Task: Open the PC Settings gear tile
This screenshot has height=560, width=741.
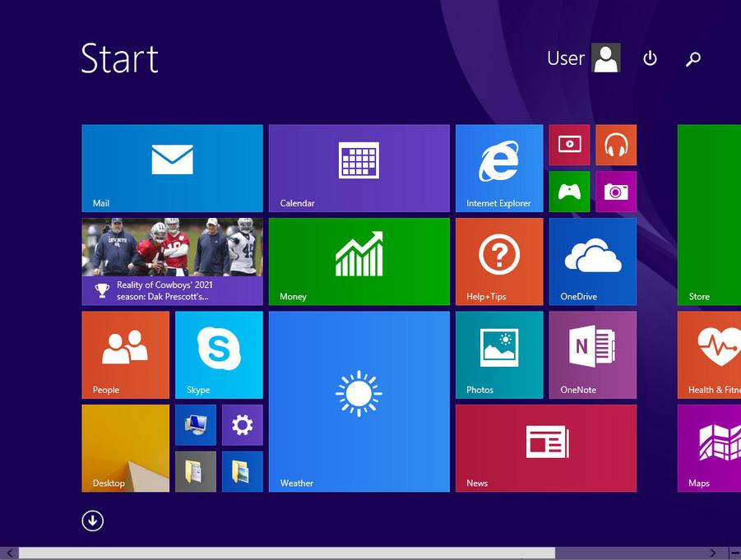Action: [x=242, y=425]
